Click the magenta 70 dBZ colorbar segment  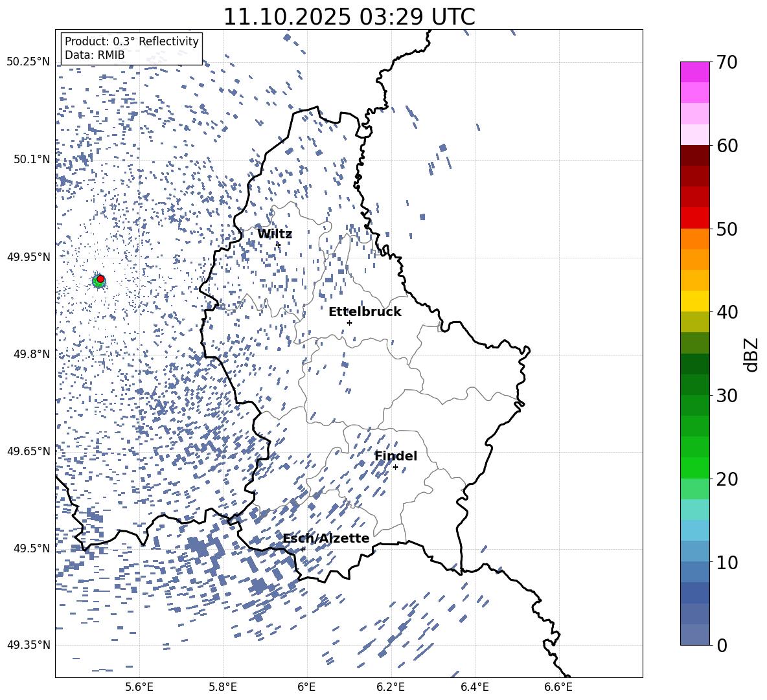click(695, 72)
